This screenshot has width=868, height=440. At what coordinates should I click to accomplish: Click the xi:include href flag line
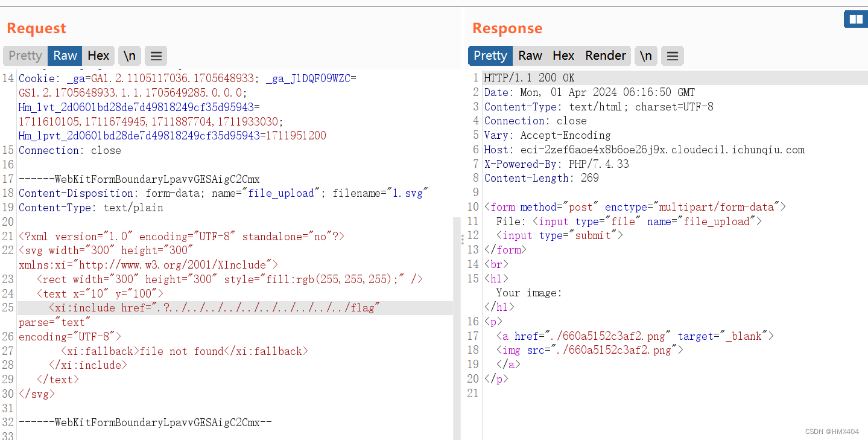(214, 308)
